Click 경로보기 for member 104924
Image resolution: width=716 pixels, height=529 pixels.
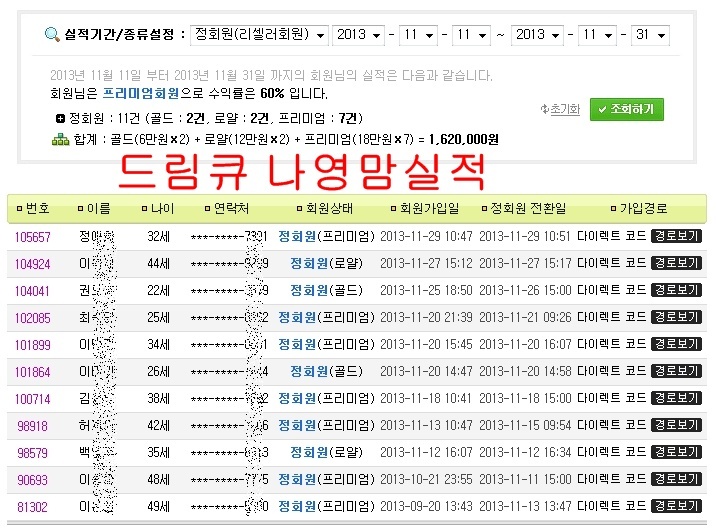click(x=676, y=264)
